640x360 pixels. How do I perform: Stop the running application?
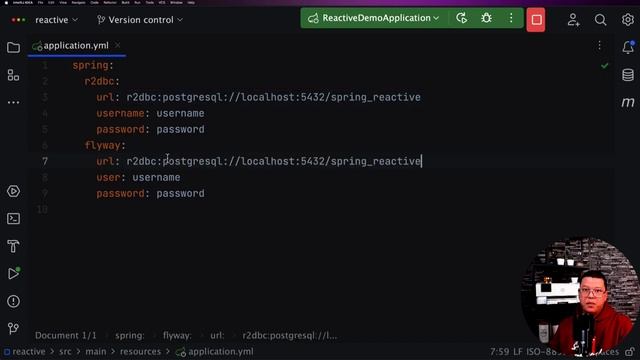tap(536, 20)
